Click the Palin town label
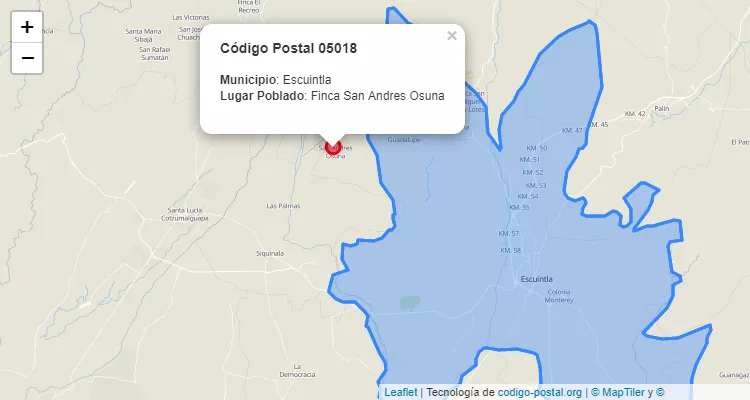This screenshot has height=400, width=750. pyautogui.click(x=662, y=109)
